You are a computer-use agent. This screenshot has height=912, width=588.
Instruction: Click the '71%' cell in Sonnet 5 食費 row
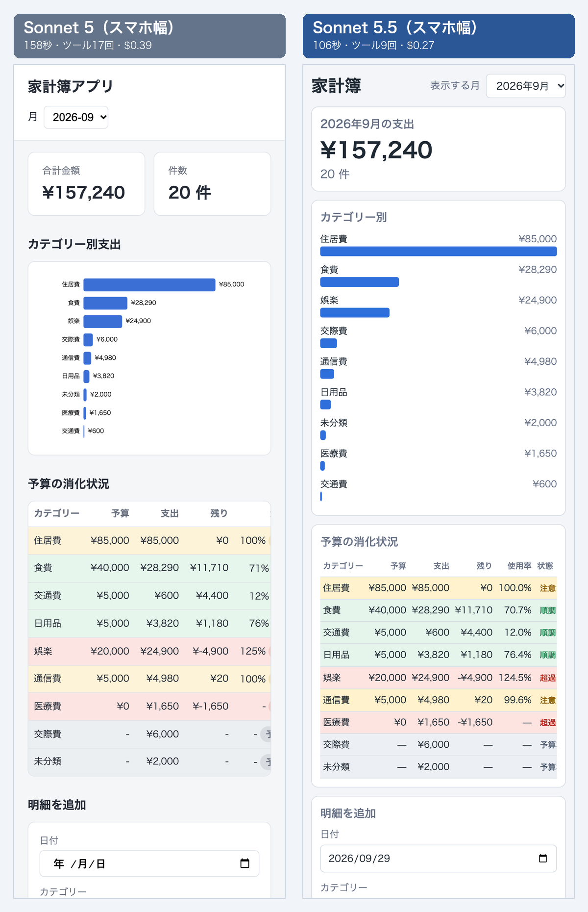(x=259, y=568)
